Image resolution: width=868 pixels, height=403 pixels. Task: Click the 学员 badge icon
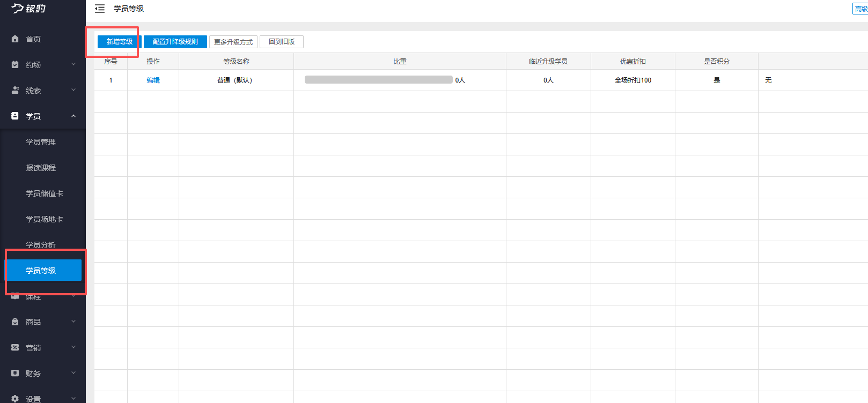[x=15, y=116]
